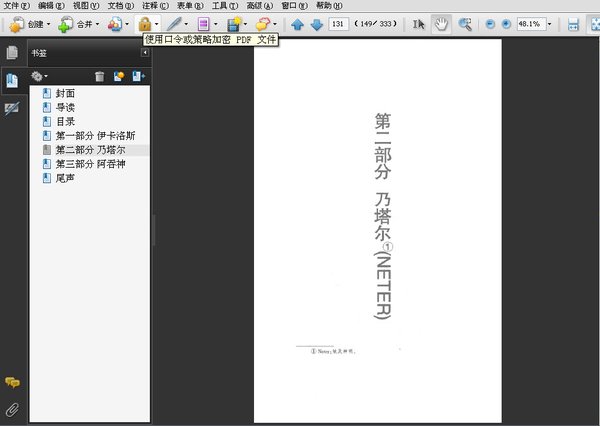Open the 文档 (Document) menu
This screenshot has height=426, width=600.
tap(121, 5)
